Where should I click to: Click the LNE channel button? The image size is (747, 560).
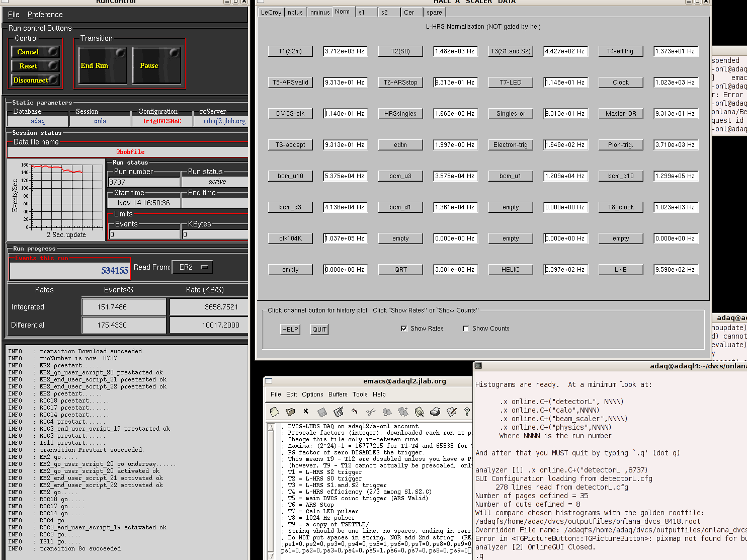(x=621, y=269)
